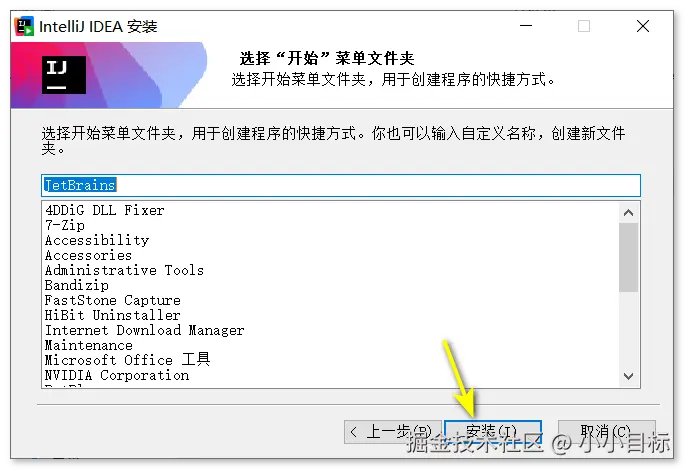Image resolution: width=685 pixels, height=470 pixels.
Task: Click the disabled maximize window button
Action: pos(584,26)
